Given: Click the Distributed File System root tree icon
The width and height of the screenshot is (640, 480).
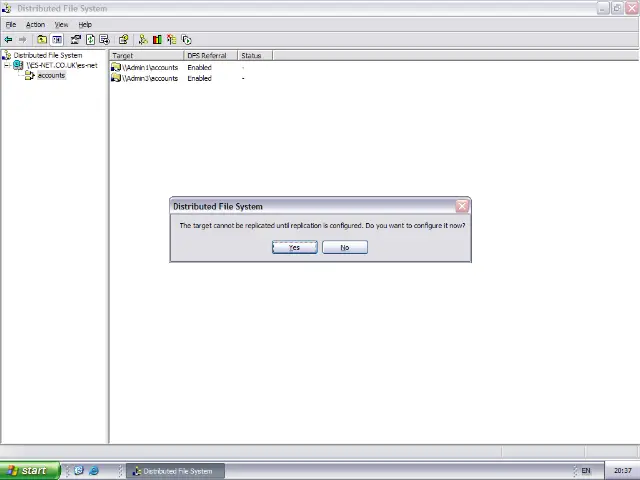Looking at the screenshot, I should (7, 55).
